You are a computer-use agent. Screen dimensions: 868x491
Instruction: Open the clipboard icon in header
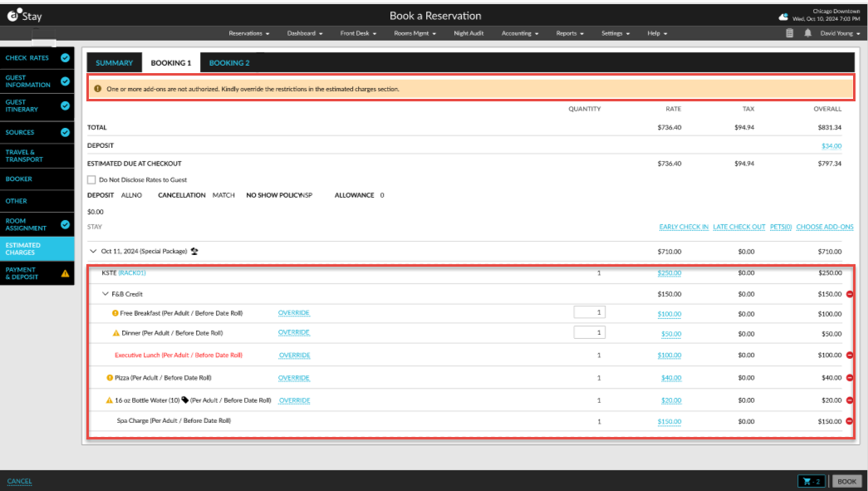pyautogui.click(x=790, y=33)
